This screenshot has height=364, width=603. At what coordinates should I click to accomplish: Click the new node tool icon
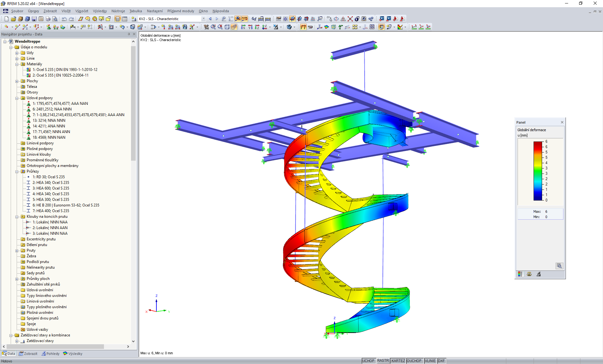tap(6, 27)
